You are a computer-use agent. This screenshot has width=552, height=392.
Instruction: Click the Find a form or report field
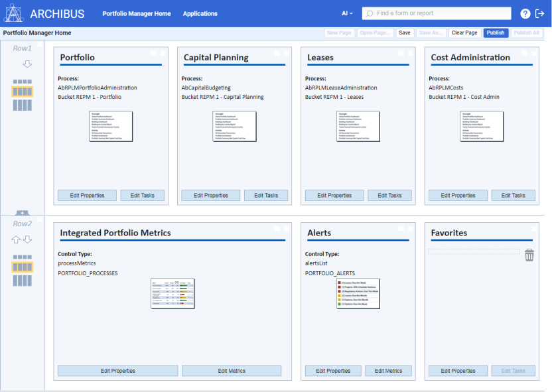[x=441, y=13]
